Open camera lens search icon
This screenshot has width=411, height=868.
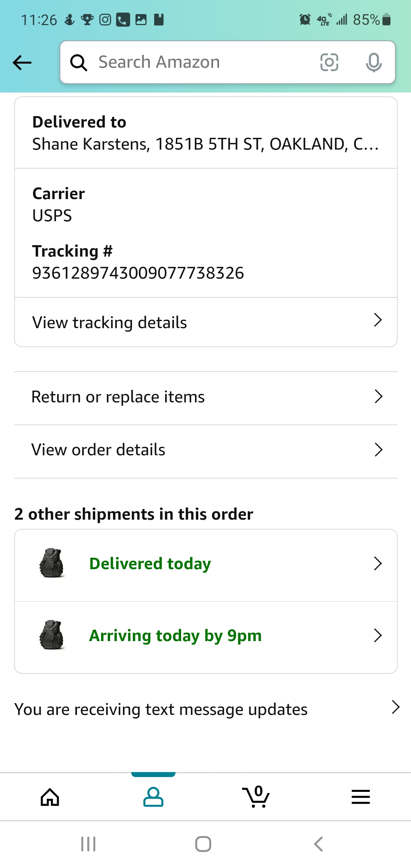(x=329, y=62)
